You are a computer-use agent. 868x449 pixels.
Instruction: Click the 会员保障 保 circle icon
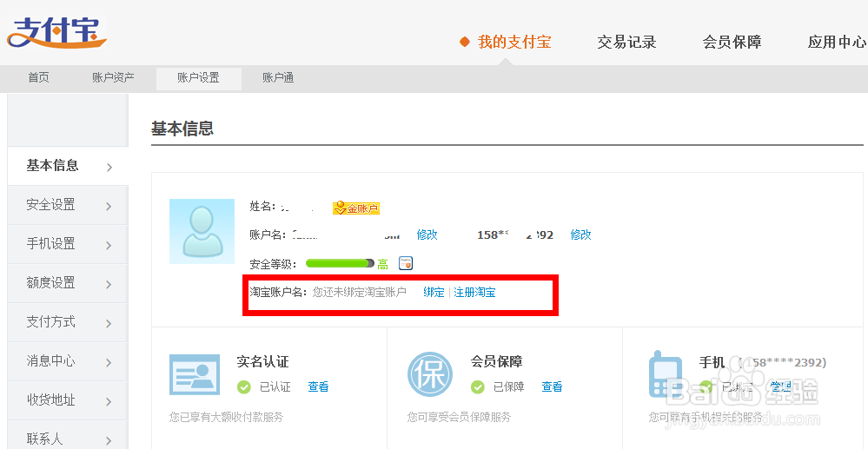pos(430,373)
